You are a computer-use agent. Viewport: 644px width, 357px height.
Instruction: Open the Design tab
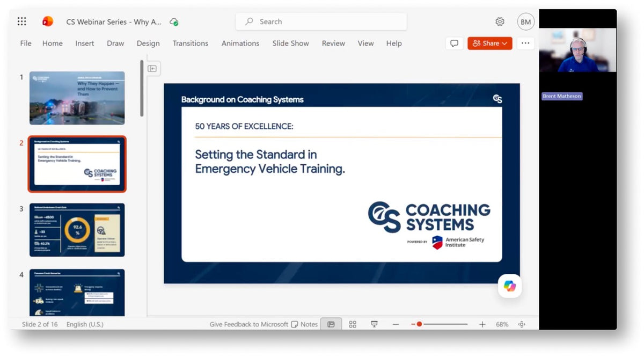[148, 43]
